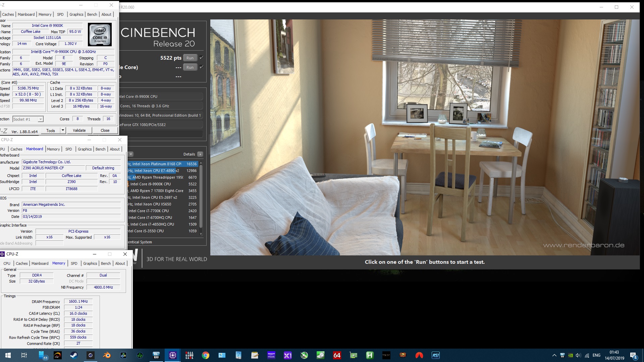The height and width of the screenshot is (362, 644).
Task: Click the NB Frequency 4800.0 MHz value
Action: 103,287
